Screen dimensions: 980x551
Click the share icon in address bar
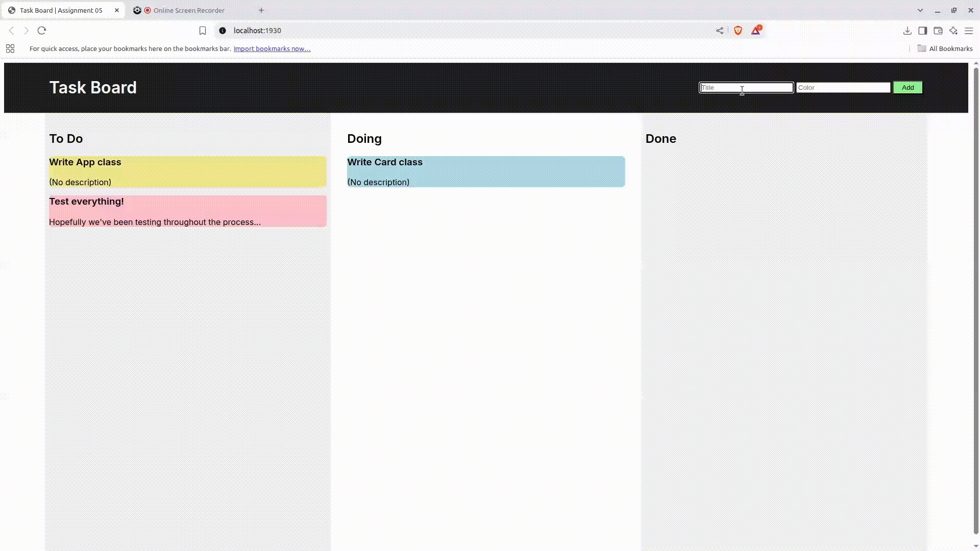click(x=720, y=31)
